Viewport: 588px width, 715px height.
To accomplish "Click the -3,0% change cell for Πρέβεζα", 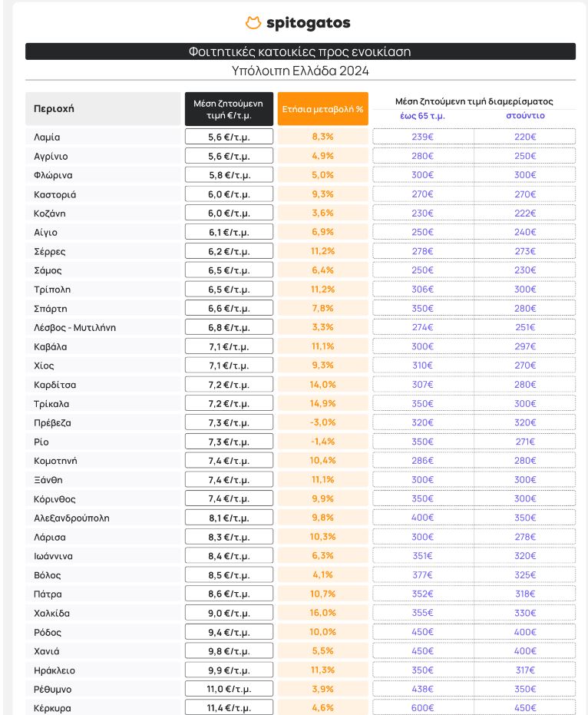I will pos(322,422).
